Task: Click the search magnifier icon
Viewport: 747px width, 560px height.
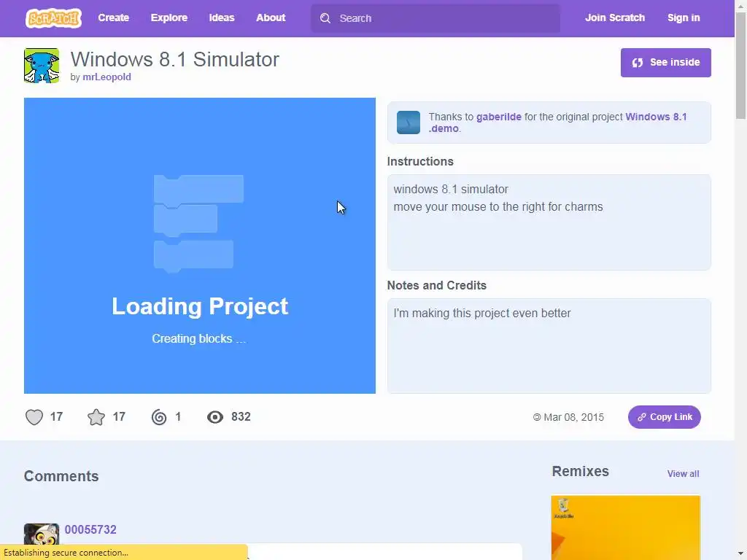Action: pyautogui.click(x=325, y=18)
